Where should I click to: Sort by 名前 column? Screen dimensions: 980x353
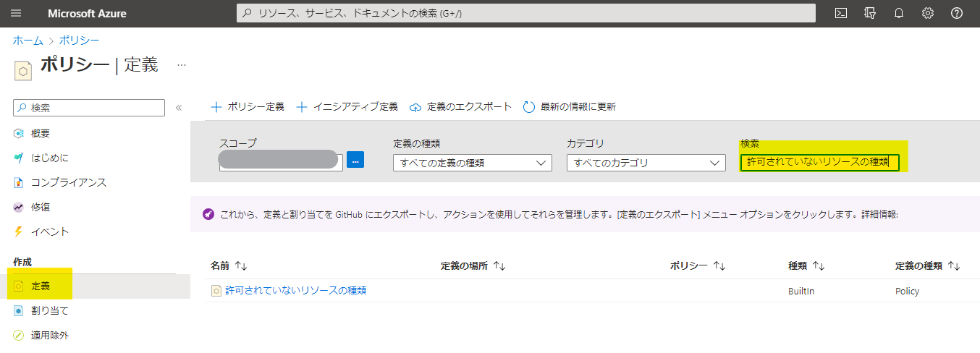(x=229, y=266)
